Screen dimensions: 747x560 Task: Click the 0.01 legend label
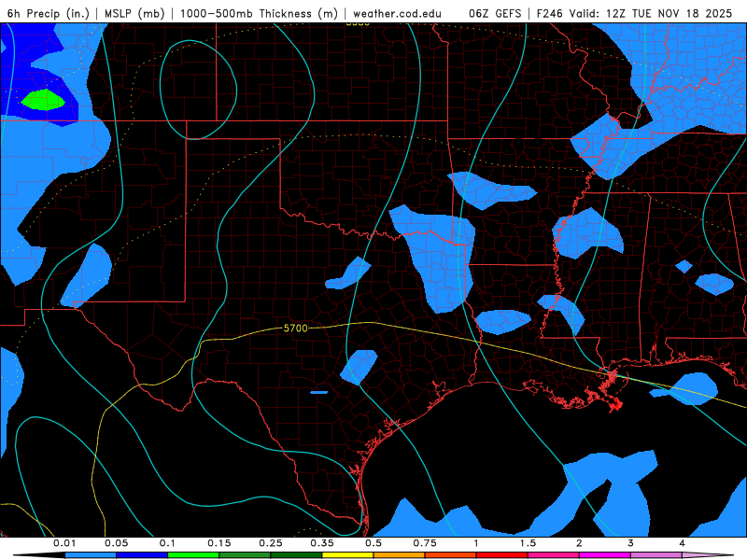pos(64,543)
